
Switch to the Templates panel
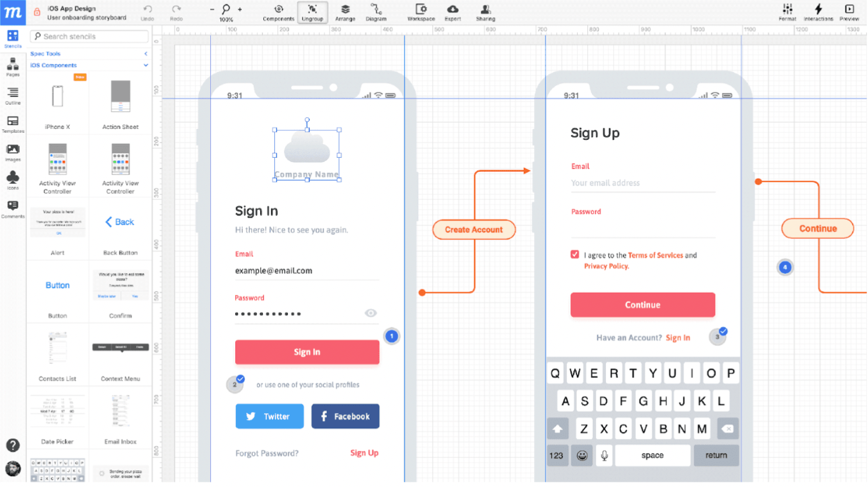[13, 123]
